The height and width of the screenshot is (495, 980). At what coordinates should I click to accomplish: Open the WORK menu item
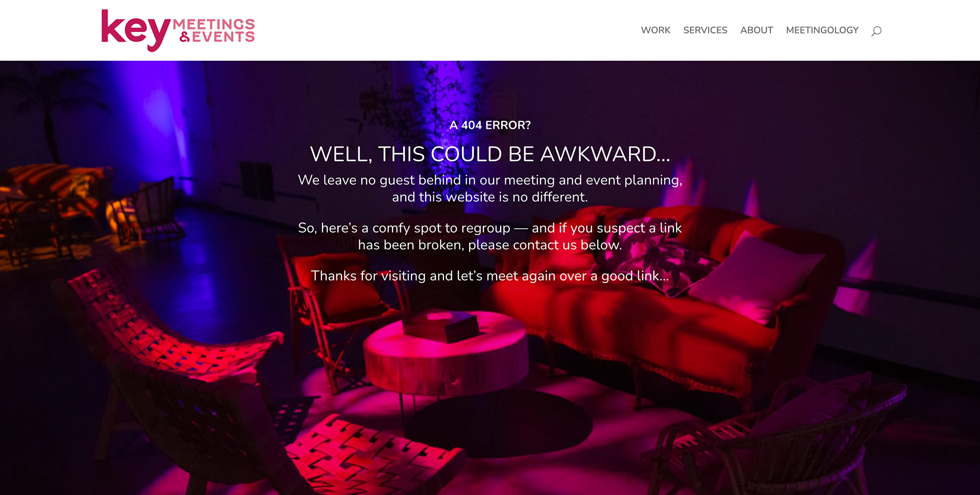(655, 30)
